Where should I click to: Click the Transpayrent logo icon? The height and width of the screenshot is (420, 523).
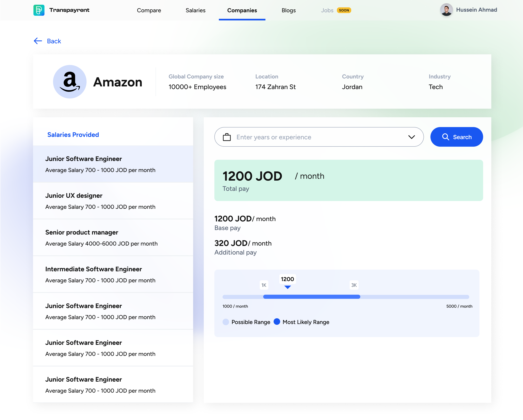pyautogui.click(x=39, y=10)
